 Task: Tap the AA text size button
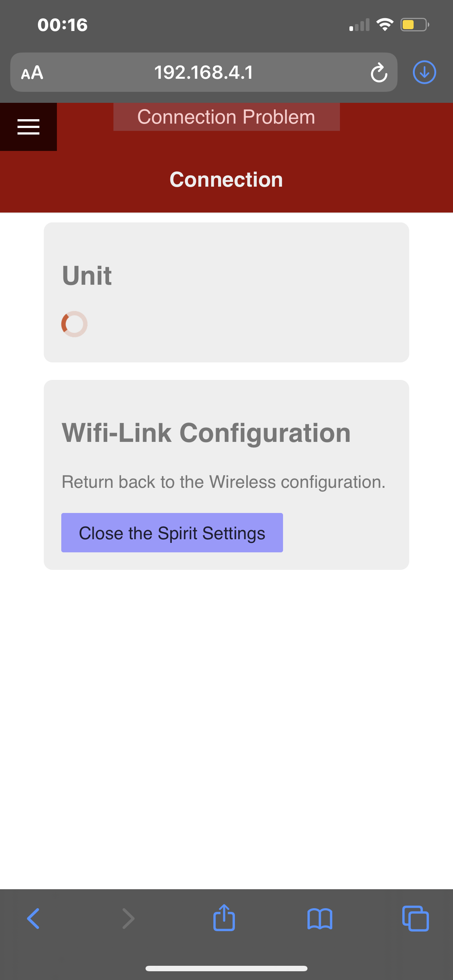(x=32, y=73)
